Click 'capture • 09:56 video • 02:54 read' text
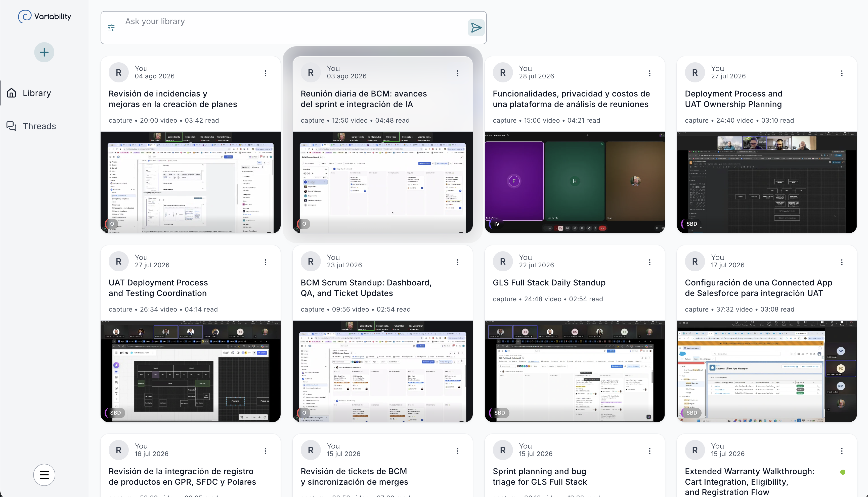Viewport: 868px width, 497px height. [x=356, y=309]
